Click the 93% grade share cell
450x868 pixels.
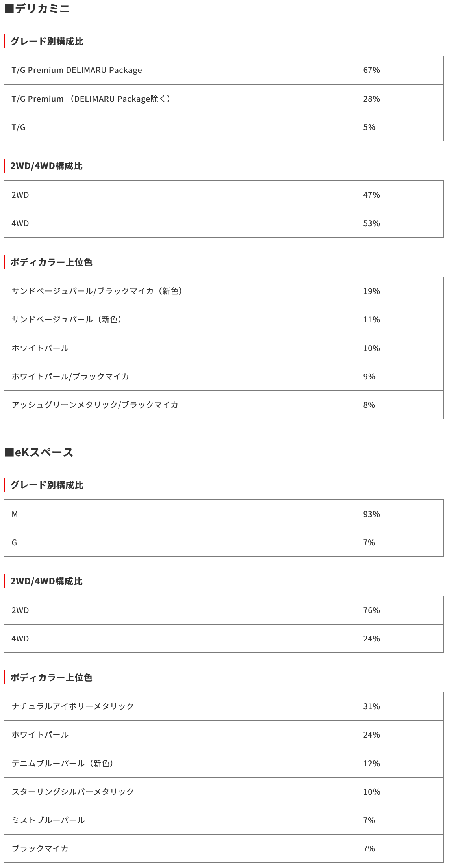pos(371,514)
